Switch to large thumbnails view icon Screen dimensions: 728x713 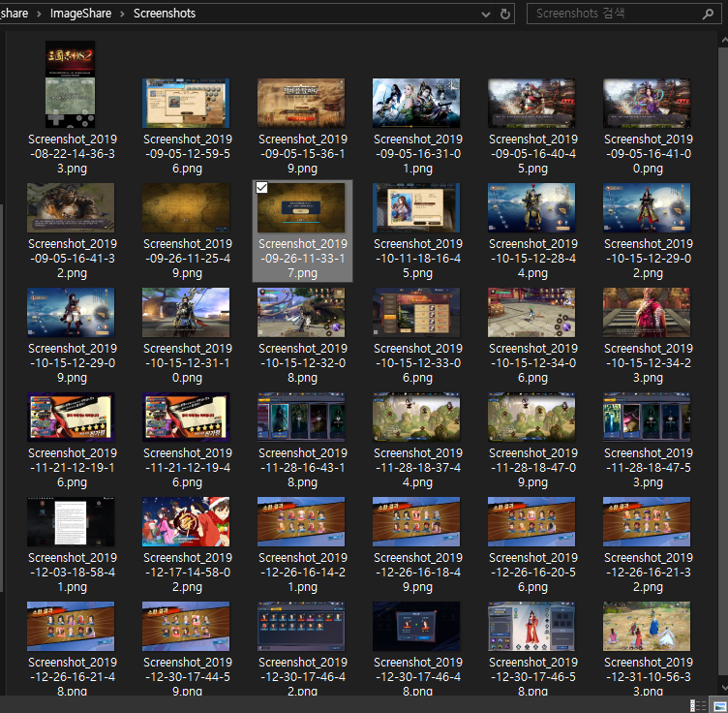click(x=719, y=705)
